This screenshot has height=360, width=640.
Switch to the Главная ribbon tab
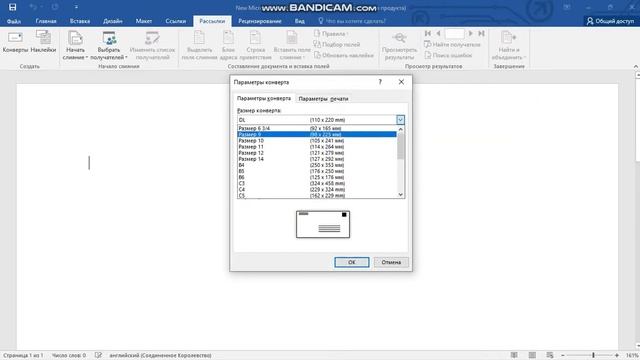(46, 21)
